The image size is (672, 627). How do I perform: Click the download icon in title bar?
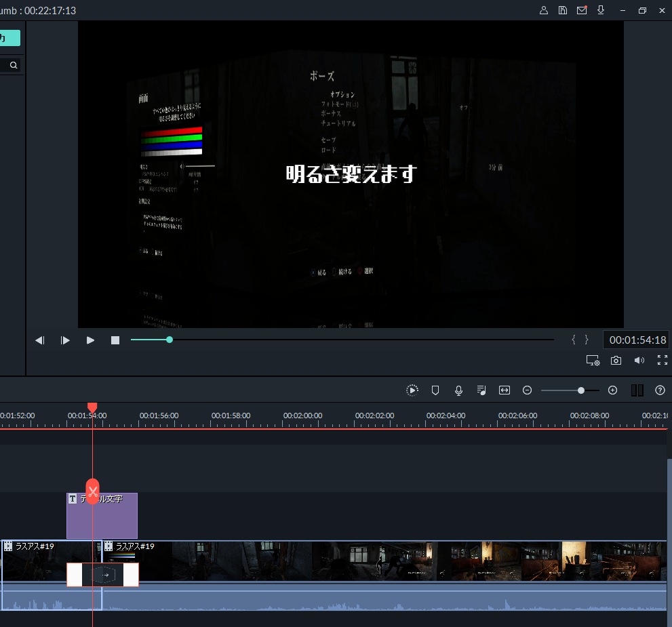click(601, 10)
